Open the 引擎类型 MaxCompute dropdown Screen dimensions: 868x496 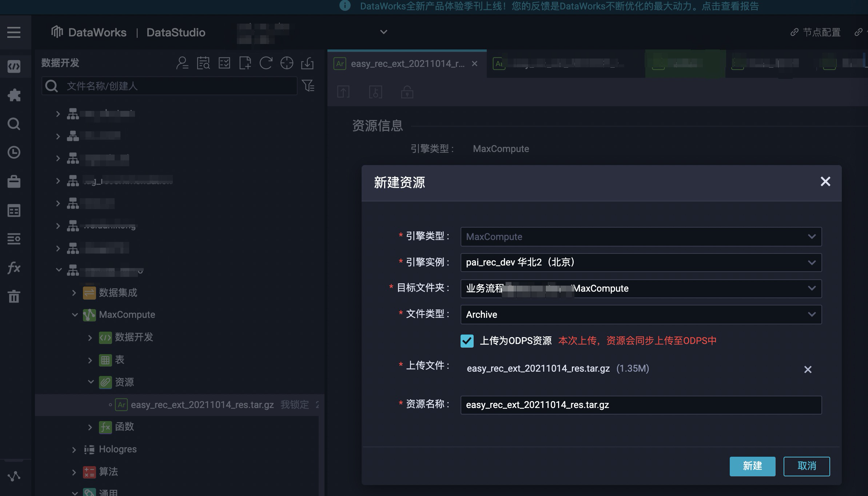click(641, 237)
